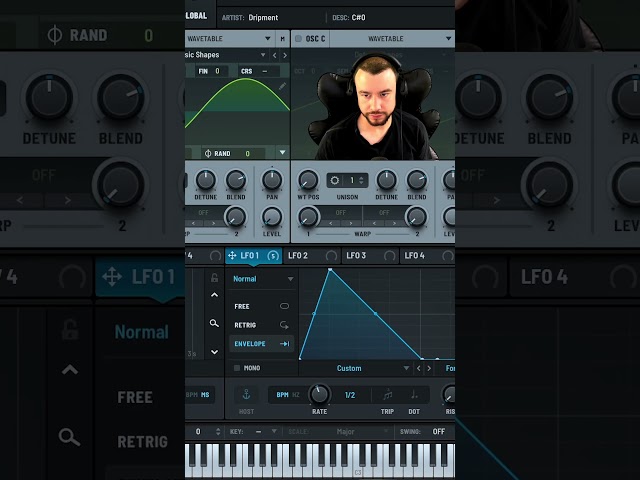The width and height of the screenshot is (640, 480).
Task: Click the up chevron below the padlock
Action: [x=214, y=295]
